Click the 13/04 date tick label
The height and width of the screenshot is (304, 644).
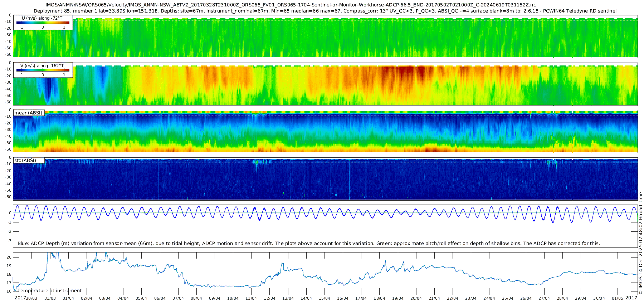pyautogui.click(x=288, y=299)
